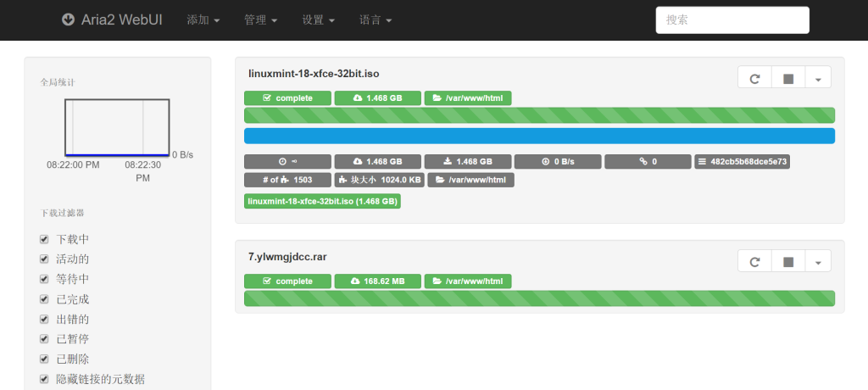Image resolution: width=868 pixels, height=390 pixels.
Task: Click the green striped progress bar of 7.ylwmgjdcc.rar
Action: [x=539, y=298]
